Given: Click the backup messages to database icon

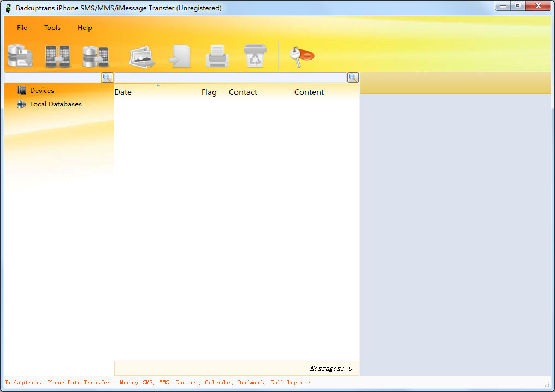Looking at the screenshot, I should 20,56.
